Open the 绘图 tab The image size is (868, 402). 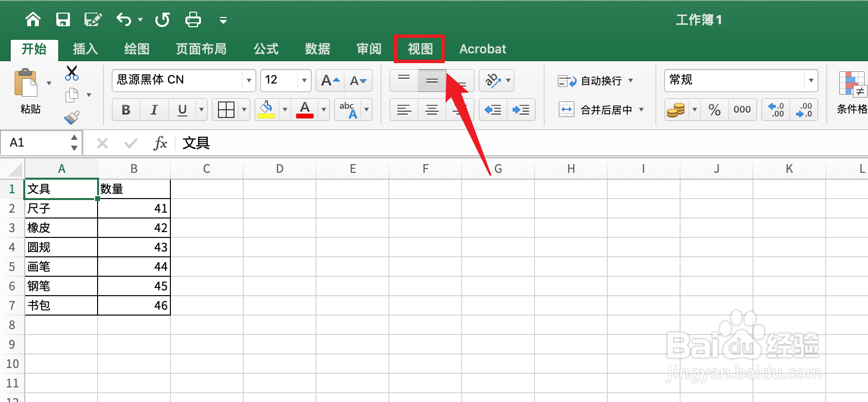point(137,49)
